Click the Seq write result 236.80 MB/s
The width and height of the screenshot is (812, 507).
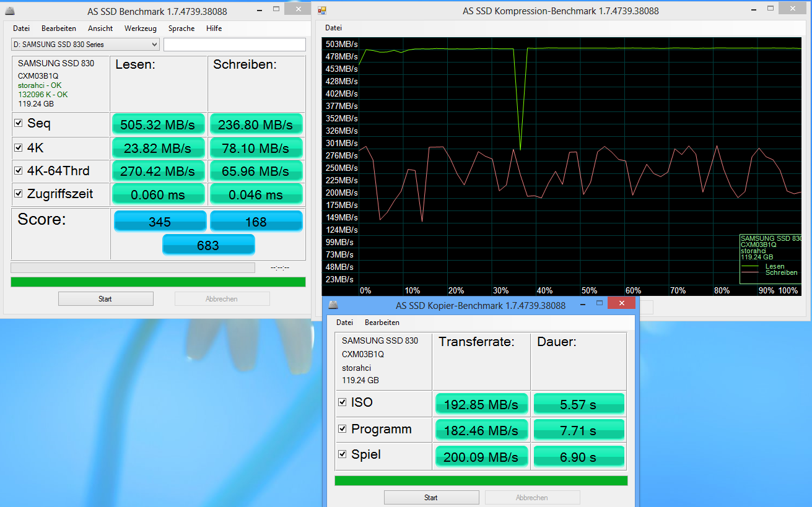256,124
